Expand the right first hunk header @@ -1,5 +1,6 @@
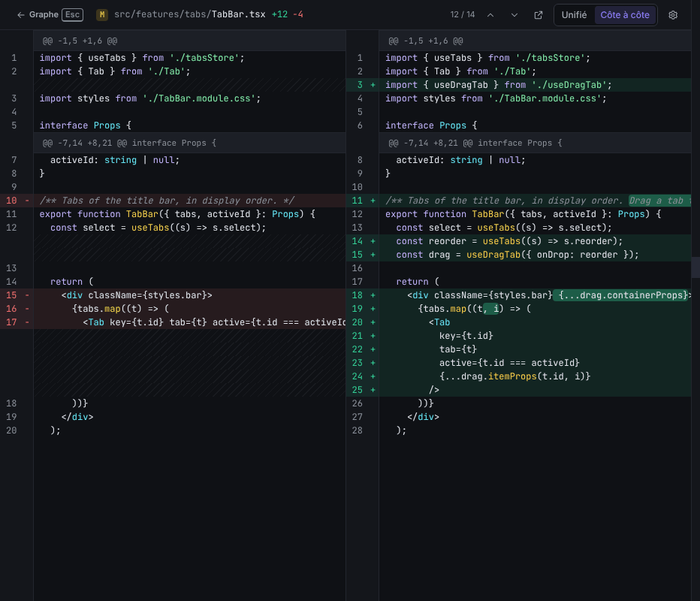 pos(535,41)
